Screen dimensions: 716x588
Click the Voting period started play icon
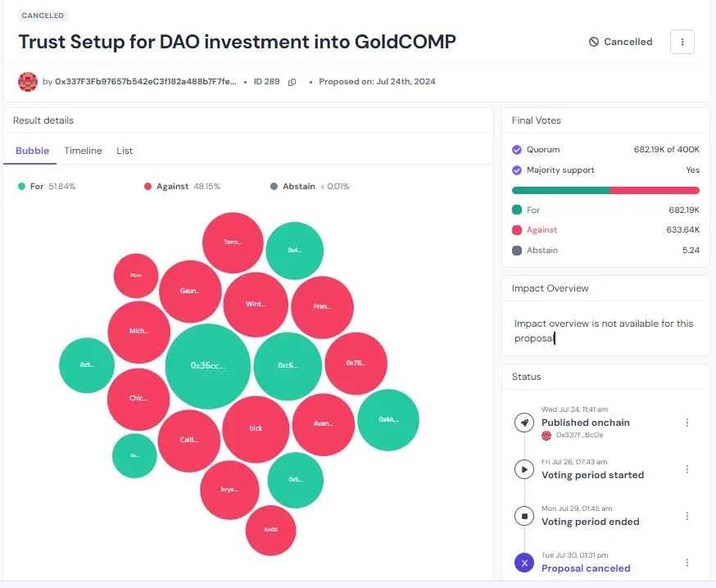[524, 469]
